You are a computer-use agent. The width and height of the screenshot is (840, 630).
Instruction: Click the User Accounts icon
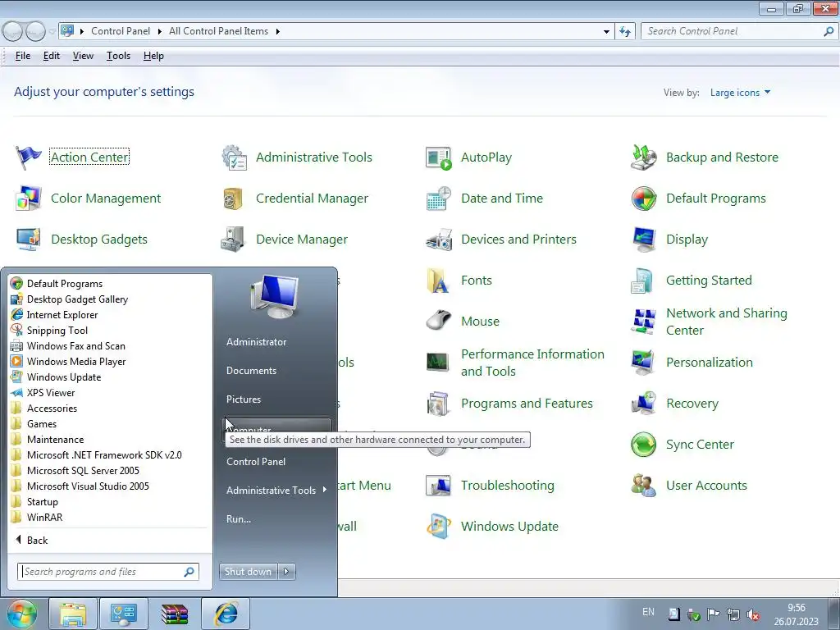pyautogui.click(x=643, y=486)
